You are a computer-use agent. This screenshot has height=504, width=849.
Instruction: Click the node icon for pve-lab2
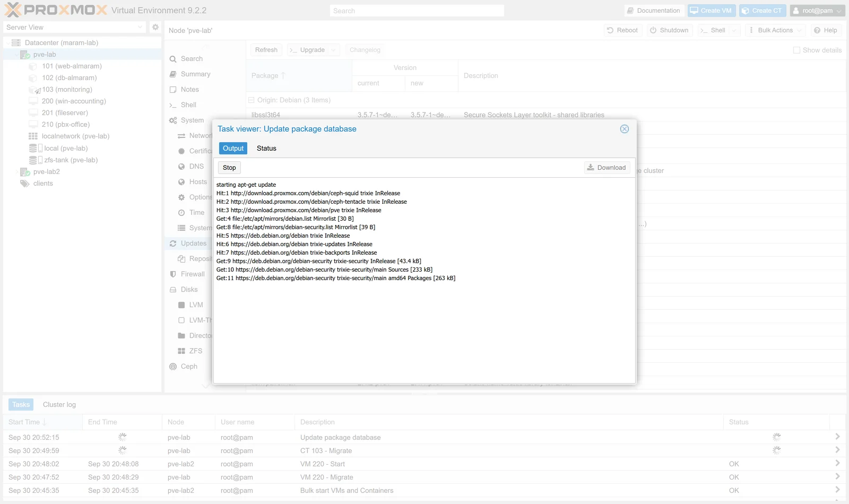coord(25,172)
